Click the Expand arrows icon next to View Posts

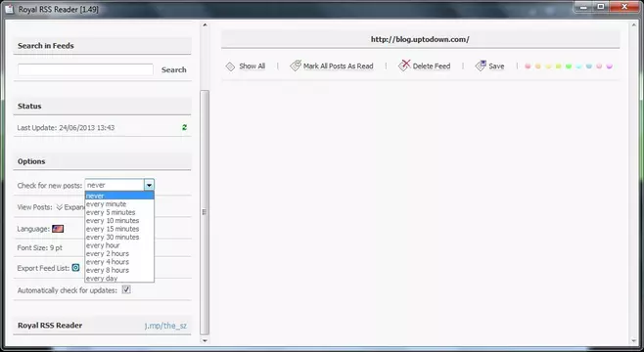pyautogui.click(x=60, y=207)
